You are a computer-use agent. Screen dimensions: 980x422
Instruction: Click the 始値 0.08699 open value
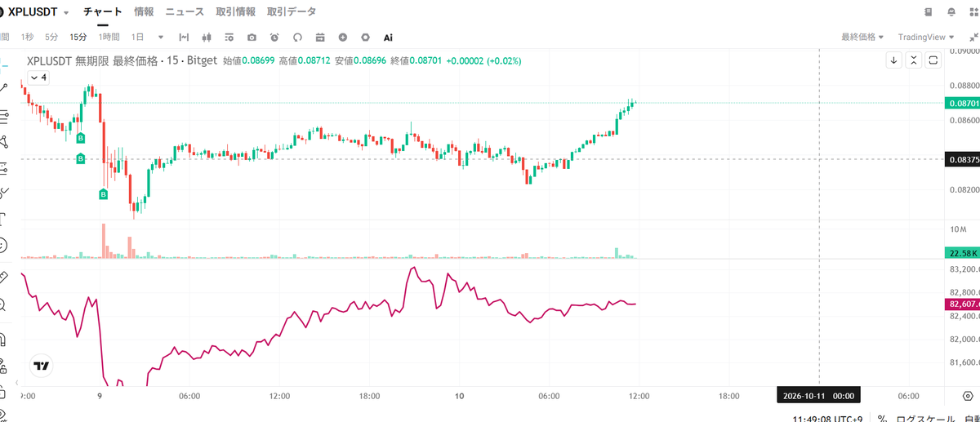pos(248,60)
